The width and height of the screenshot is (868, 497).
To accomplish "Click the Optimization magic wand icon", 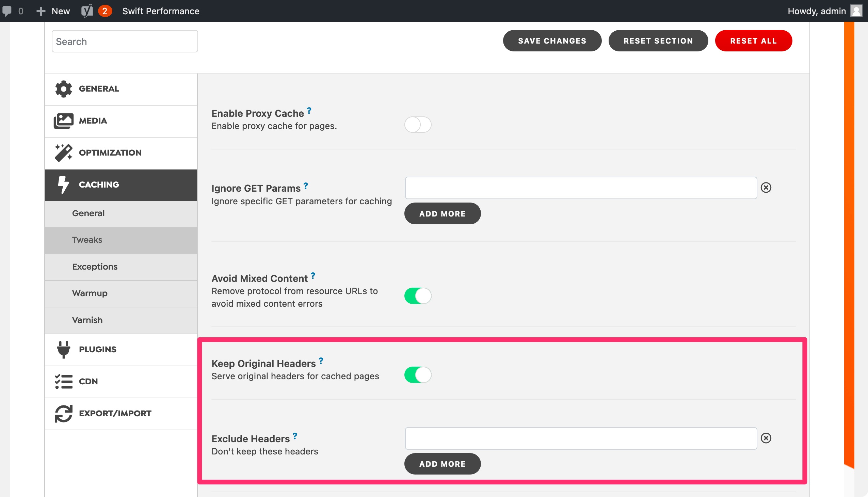I will (64, 153).
